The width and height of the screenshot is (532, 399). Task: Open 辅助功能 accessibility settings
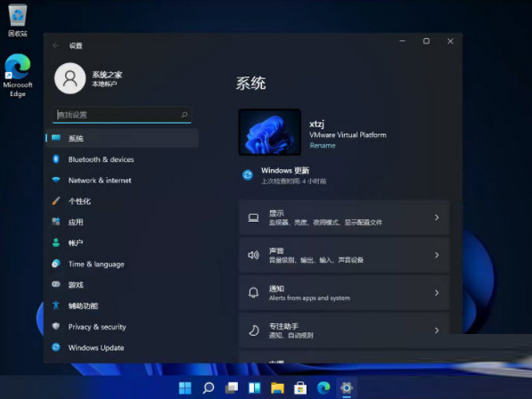coord(122,305)
